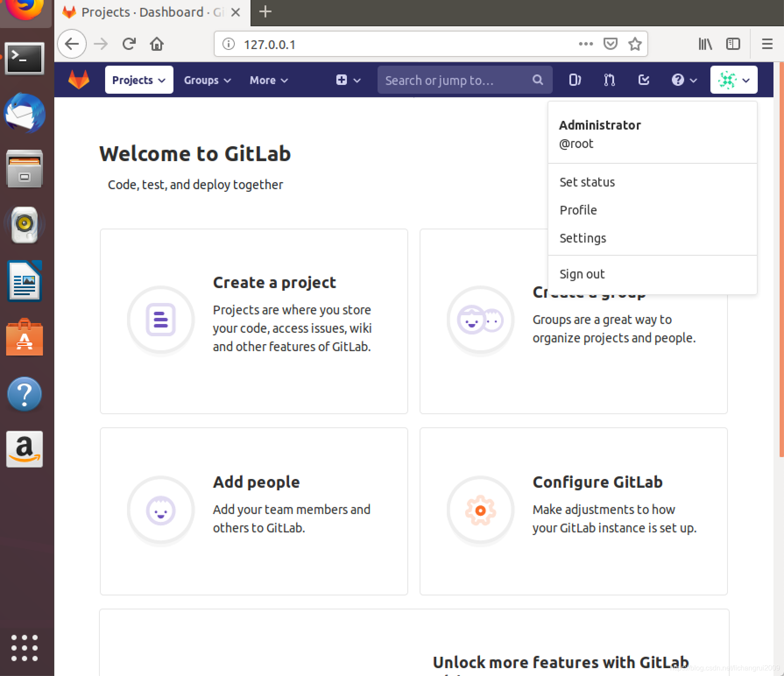This screenshot has width=784, height=676.
Task: Open the Firefox Library icon
Action: pos(705,44)
